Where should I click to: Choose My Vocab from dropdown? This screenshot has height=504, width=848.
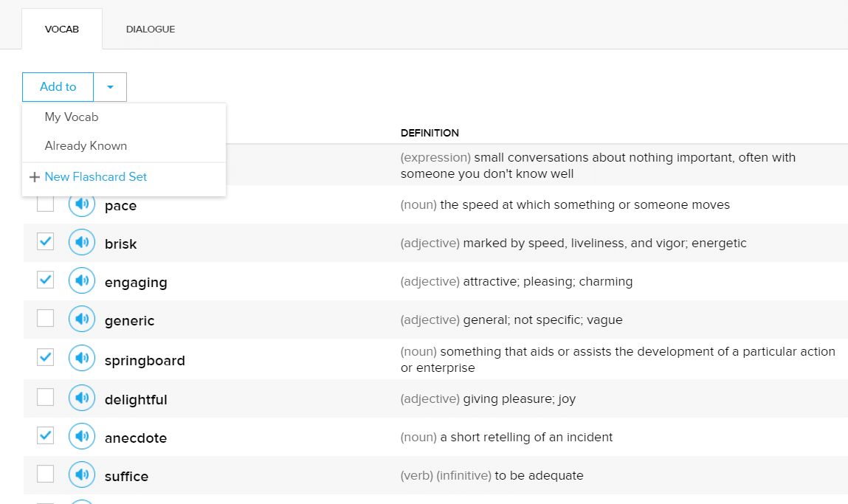[72, 117]
